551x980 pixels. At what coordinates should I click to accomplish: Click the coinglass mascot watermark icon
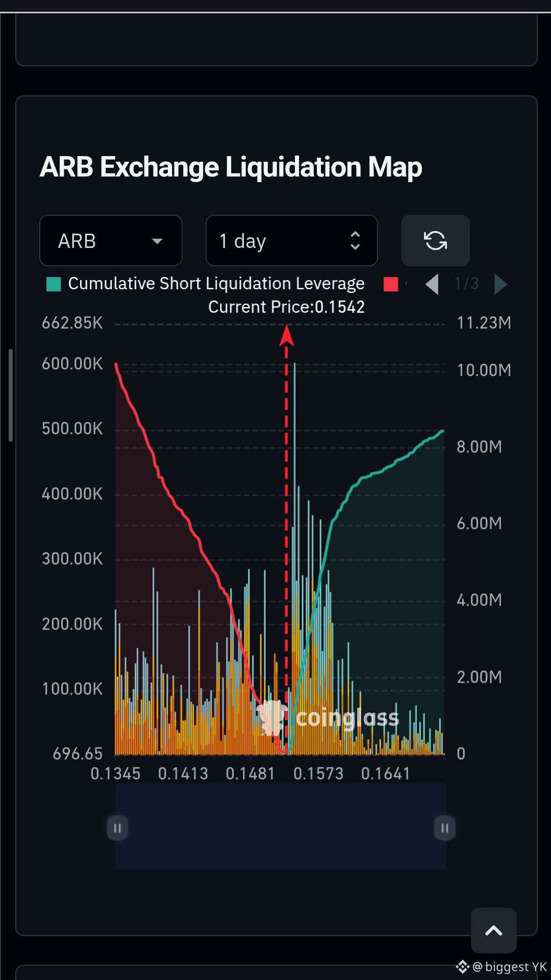(x=272, y=717)
